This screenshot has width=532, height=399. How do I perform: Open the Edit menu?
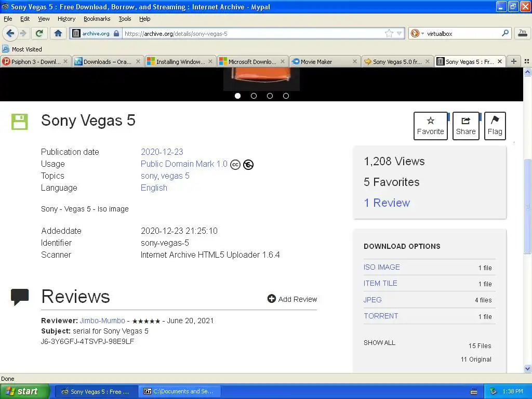point(25,19)
